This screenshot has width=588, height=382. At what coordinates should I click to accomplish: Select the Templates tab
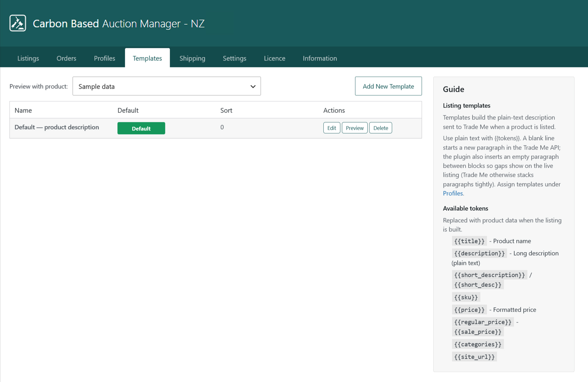pyautogui.click(x=147, y=58)
